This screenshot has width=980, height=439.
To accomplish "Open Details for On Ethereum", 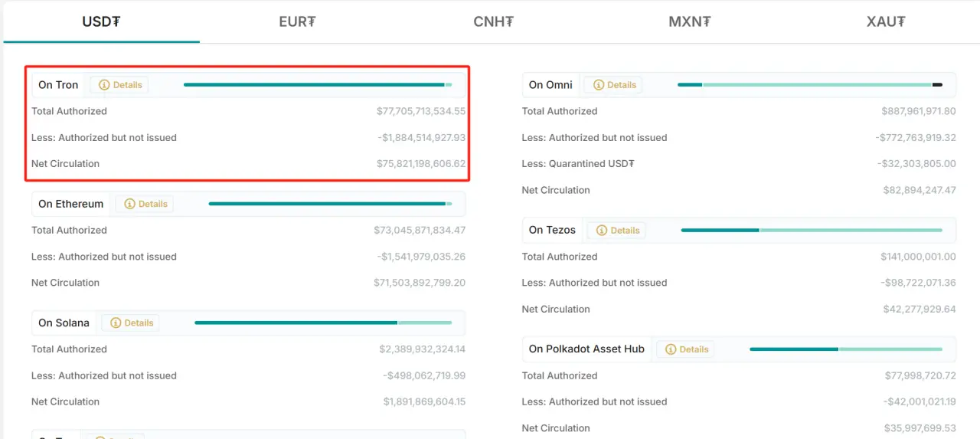I will [145, 204].
